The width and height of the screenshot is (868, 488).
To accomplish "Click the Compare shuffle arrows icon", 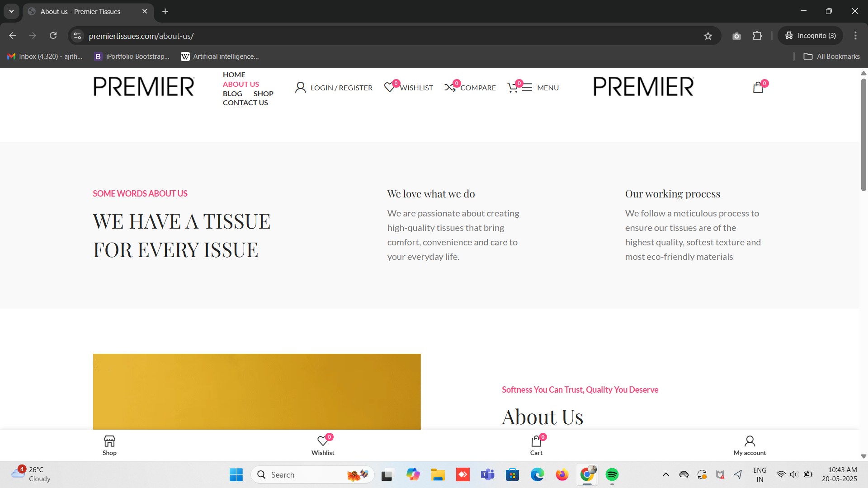I will coord(449,88).
